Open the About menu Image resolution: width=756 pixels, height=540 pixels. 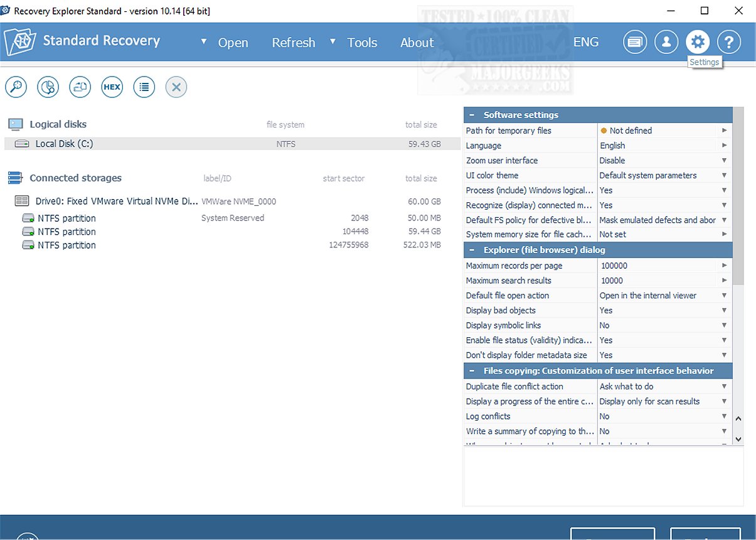click(x=417, y=43)
